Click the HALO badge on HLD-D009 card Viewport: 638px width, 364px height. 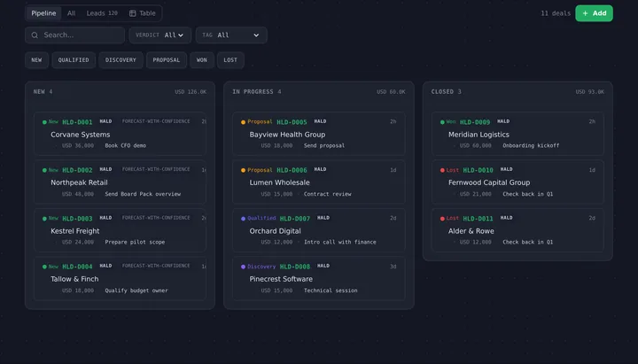click(503, 121)
